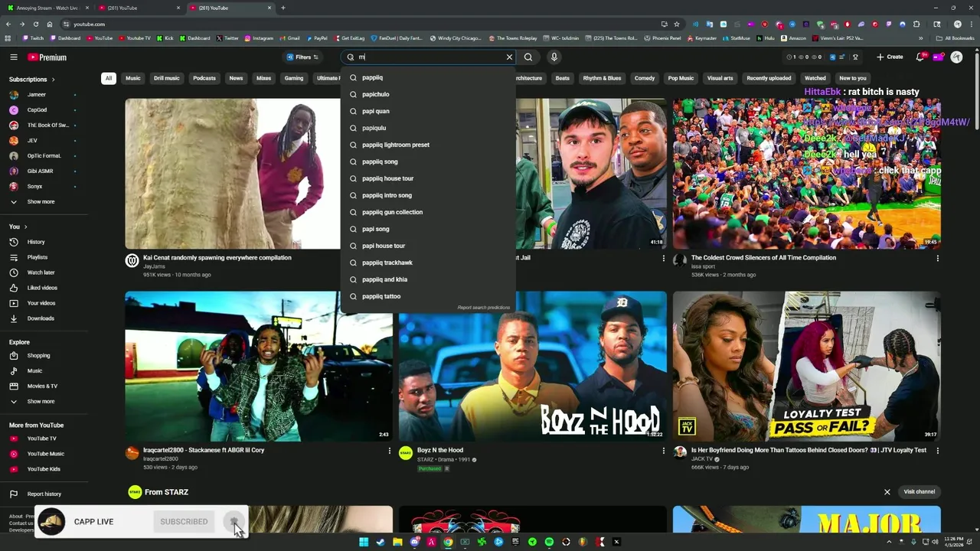980x551 pixels.
Task: Click the 'Visit channel' button
Action: [x=919, y=492]
